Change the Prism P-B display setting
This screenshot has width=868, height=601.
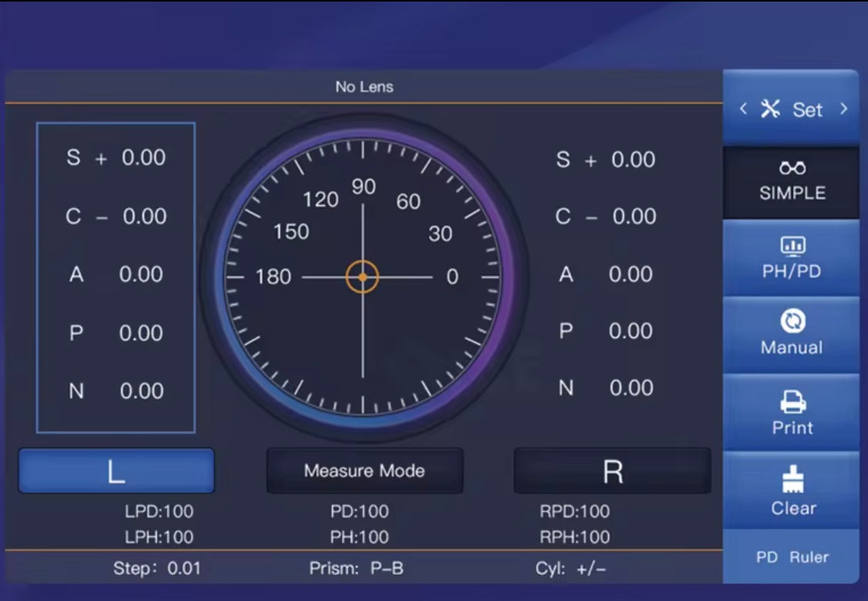[356, 569]
